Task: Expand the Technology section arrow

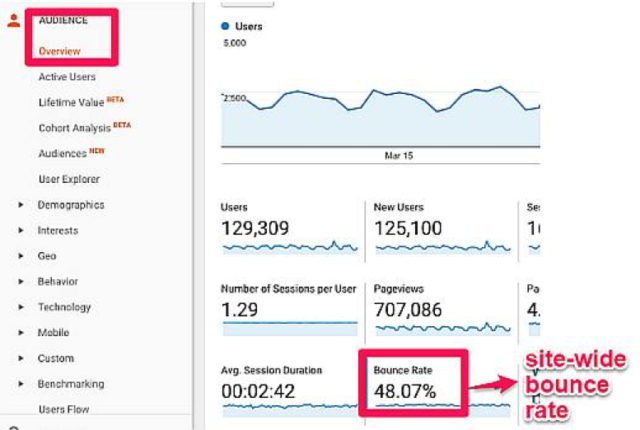Action: click(21, 307)
